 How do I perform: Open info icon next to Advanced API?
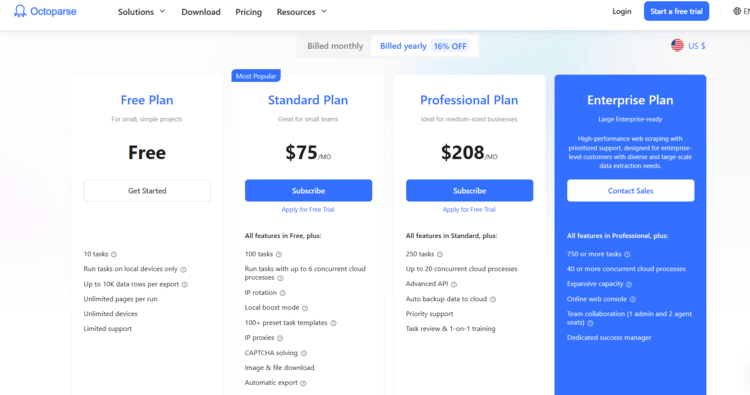(454, 284)
